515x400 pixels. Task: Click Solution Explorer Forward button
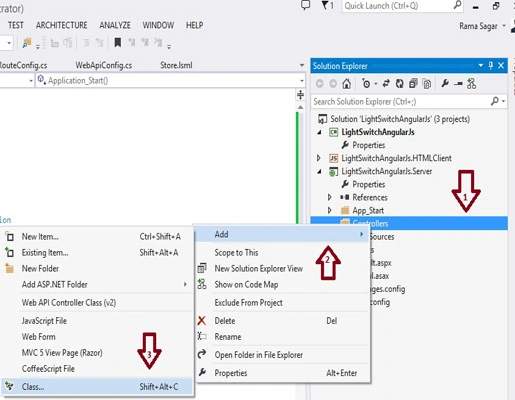pos(333,84)
